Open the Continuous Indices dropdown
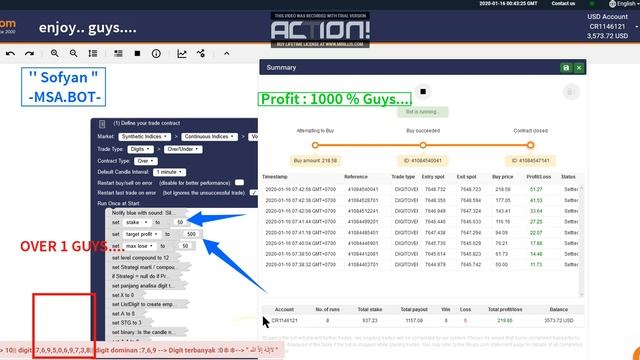Screen dimensions: 640x360 coord(209,136)
